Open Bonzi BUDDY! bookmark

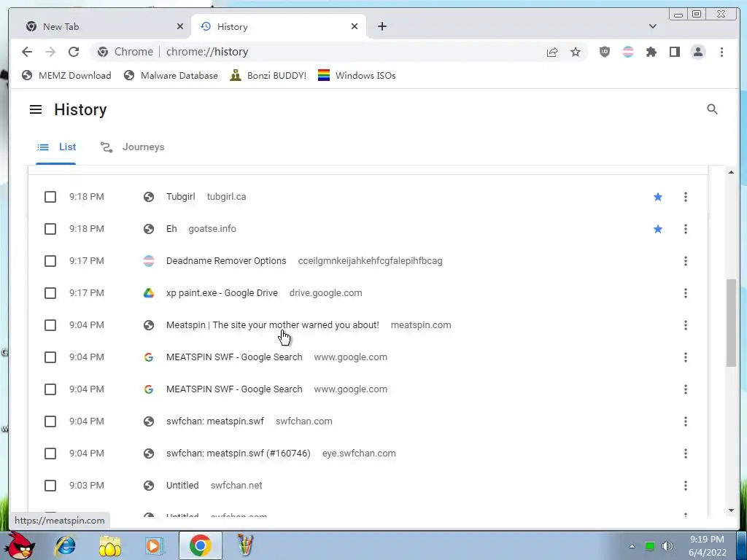(268, 76)
